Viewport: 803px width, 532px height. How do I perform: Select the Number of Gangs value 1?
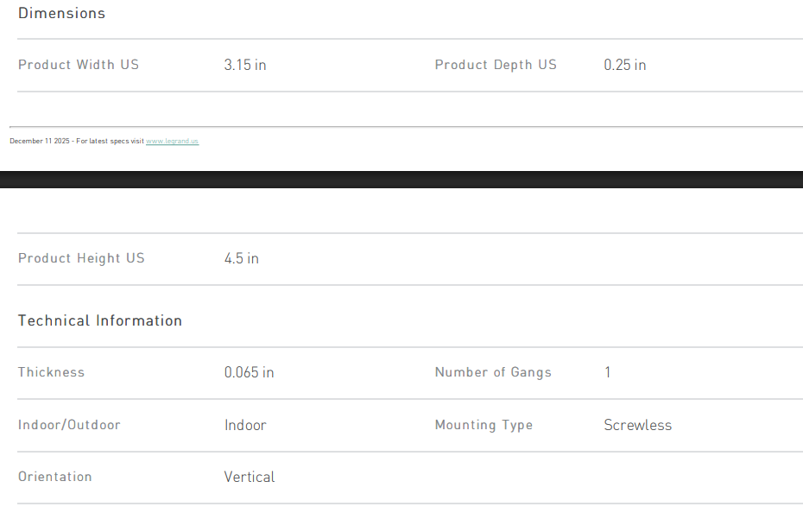[608, 372]
